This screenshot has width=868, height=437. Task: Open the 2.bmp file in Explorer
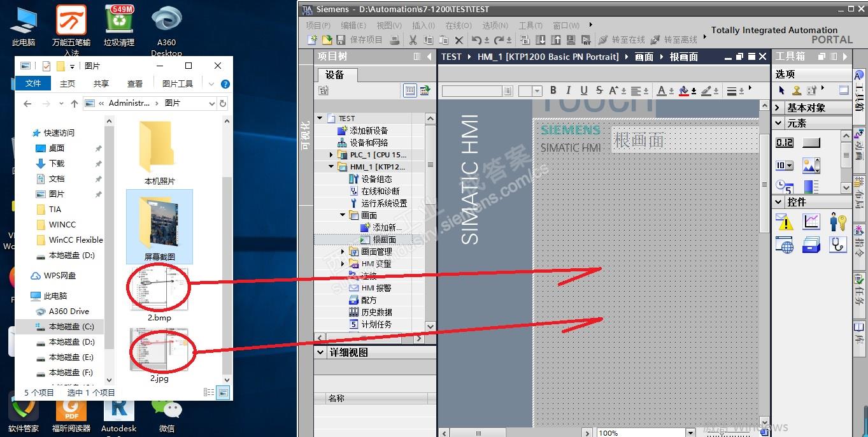159,294
